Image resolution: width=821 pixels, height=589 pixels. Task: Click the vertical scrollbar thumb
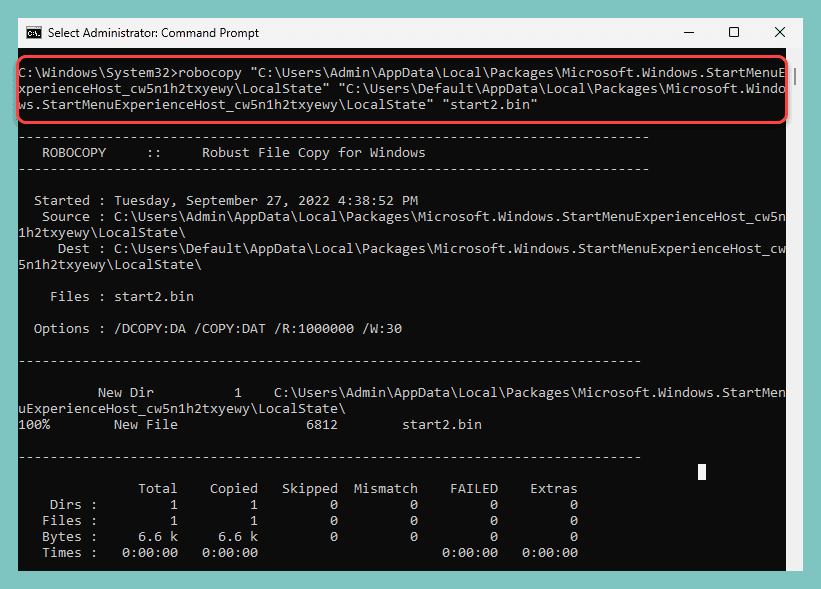point(795,76)
